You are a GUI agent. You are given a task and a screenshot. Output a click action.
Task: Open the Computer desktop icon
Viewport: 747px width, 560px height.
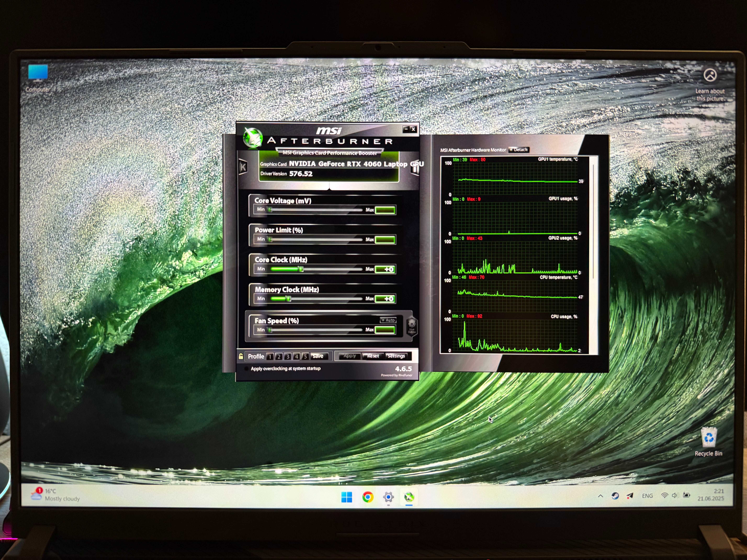38,78
